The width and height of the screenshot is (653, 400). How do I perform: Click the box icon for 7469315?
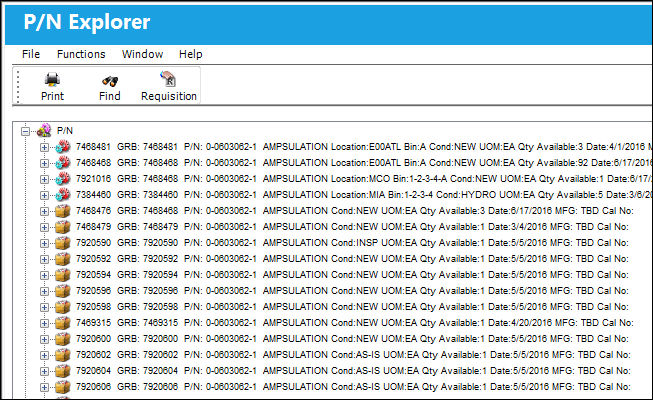coord(63,322)
